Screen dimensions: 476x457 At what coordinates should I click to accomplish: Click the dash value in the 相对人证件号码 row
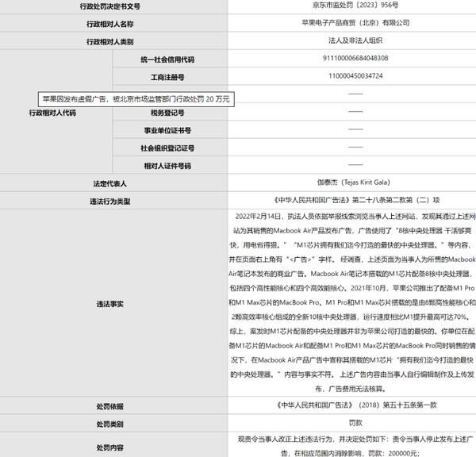(355, 164)
